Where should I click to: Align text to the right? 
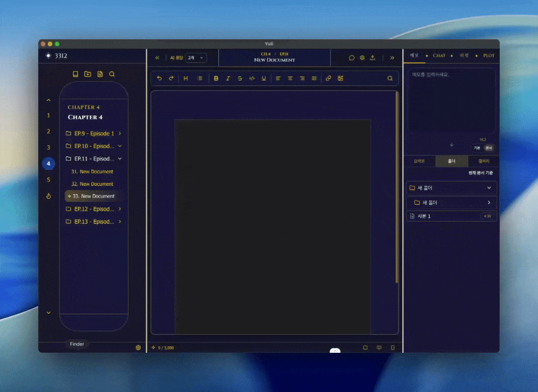pyautogui.click(x=302, y=78)
